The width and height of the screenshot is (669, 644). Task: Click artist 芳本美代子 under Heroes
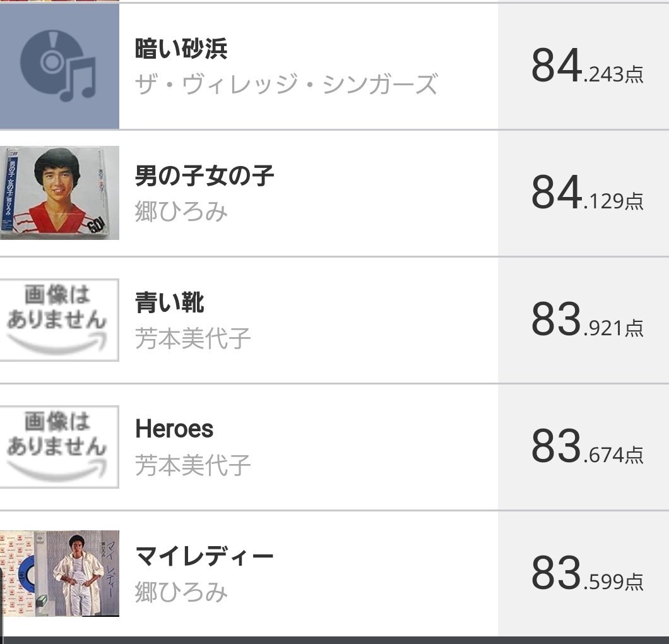[193, 465]
